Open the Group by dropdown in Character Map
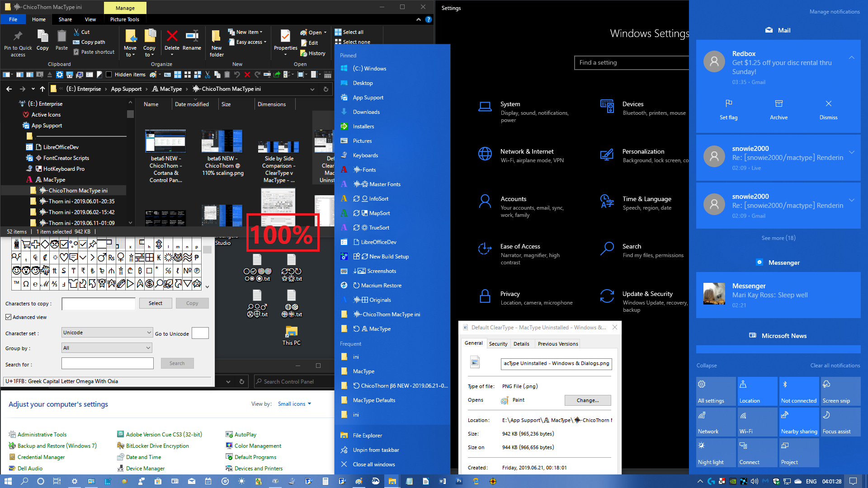 click(x=107, y=348)
